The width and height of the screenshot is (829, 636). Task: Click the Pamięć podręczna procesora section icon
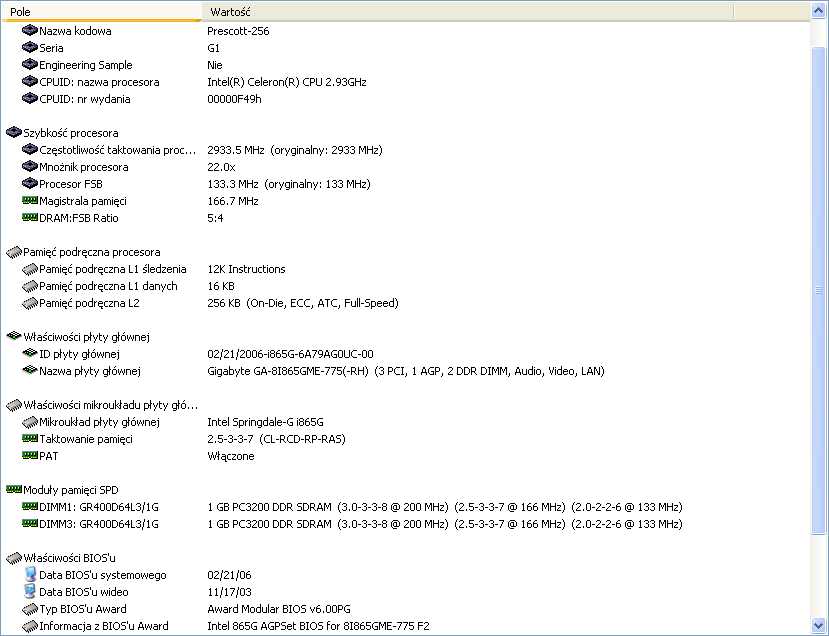[x=14, y=252]
